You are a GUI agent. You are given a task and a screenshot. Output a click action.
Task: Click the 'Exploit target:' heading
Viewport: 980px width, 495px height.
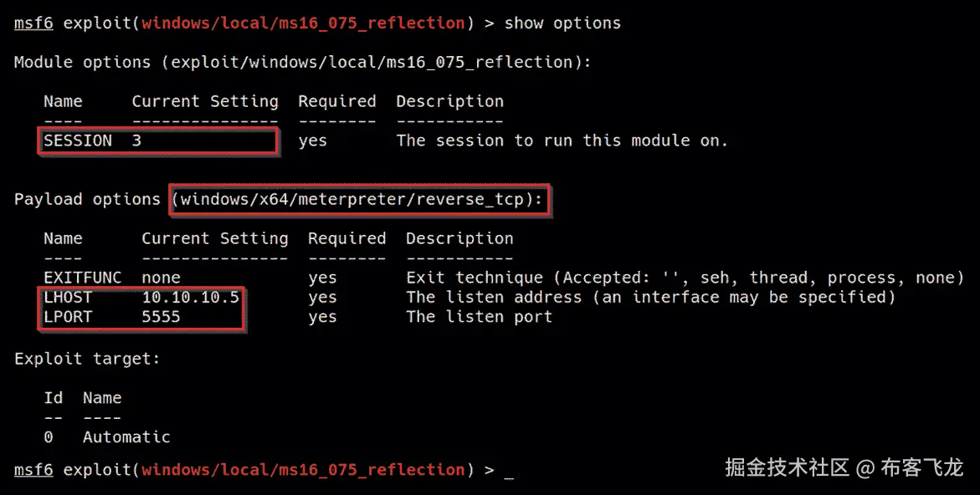(87, 359)
